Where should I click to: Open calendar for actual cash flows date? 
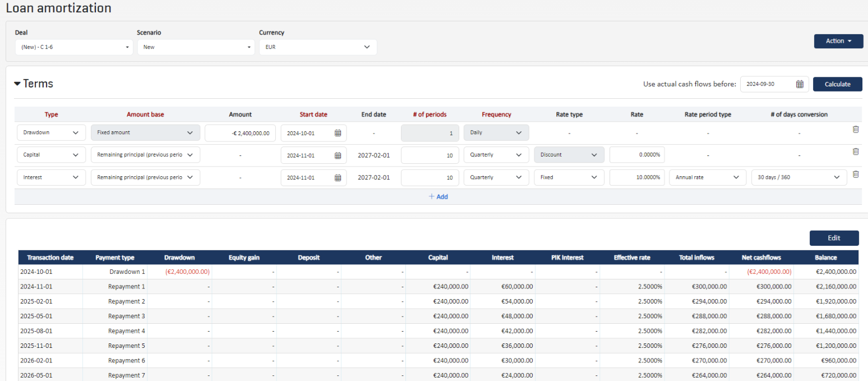(800, 84)
